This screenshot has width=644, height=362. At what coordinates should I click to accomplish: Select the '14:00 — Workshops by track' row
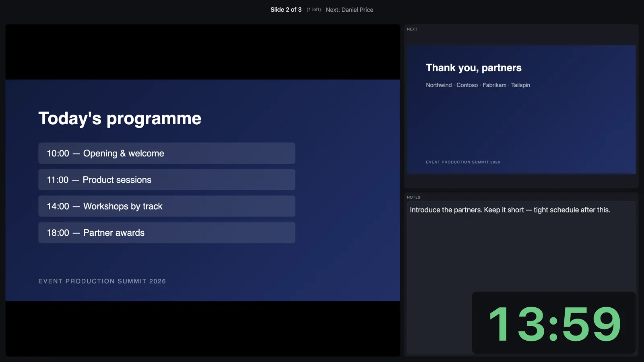pyautogui.click(x=167, y=206)
